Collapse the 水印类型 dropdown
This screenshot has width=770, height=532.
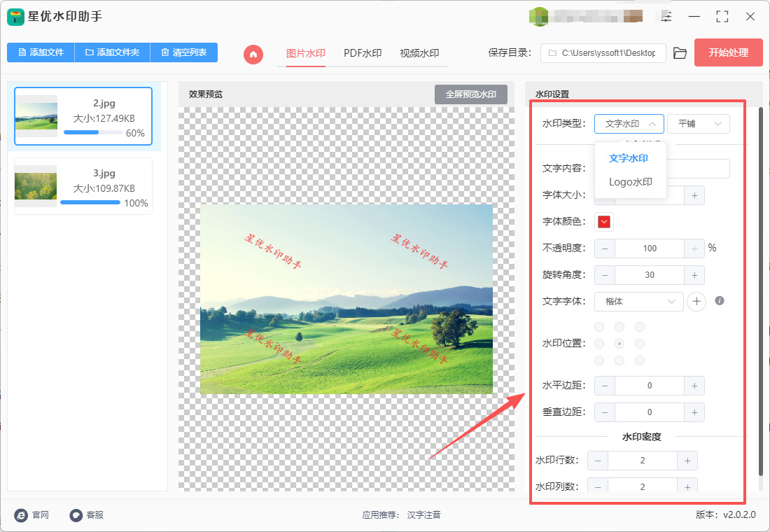coord(629,124)
